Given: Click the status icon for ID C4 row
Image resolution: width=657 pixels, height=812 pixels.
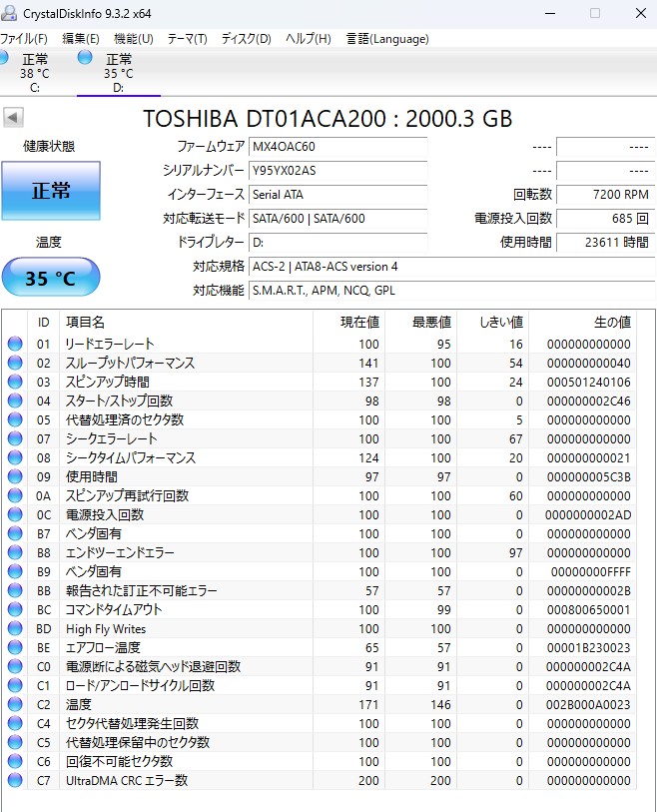Looking at the screenshot, I should click(x=15, y=723).
